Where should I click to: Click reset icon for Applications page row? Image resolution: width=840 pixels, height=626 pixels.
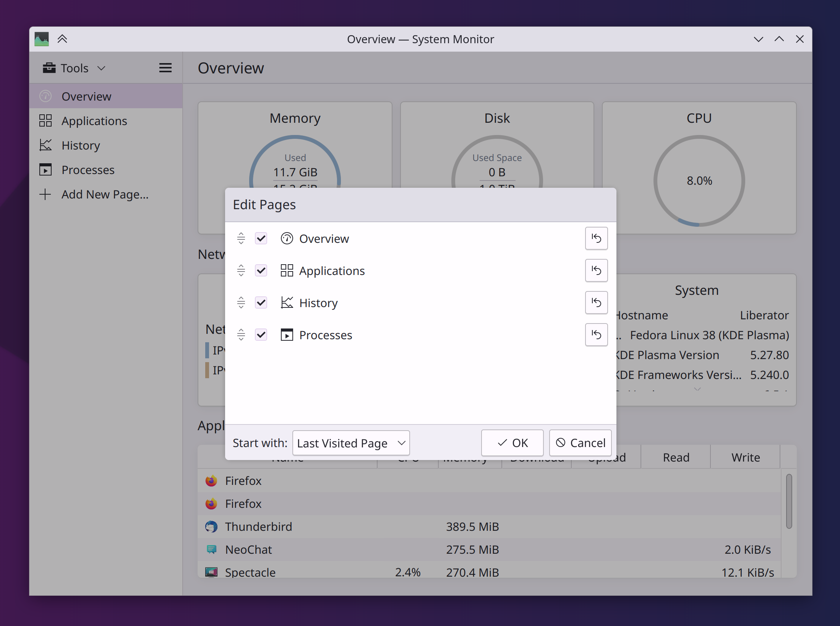596,270
